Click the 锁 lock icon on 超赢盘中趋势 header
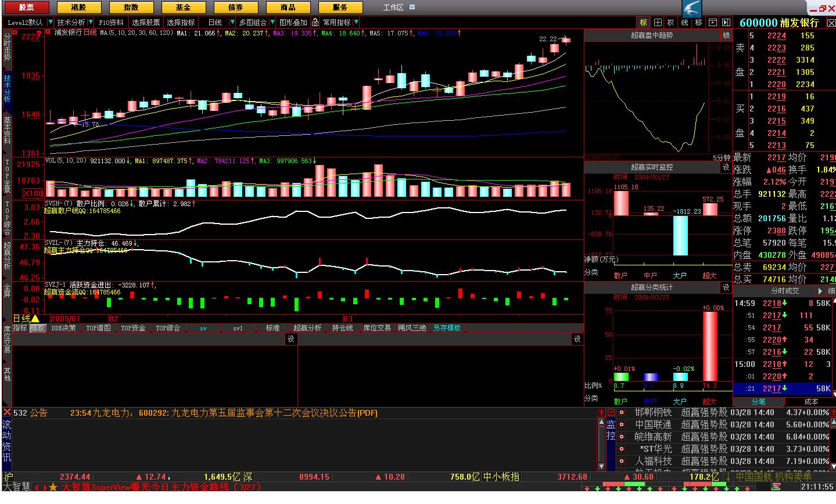Image resolution: width=836 pixels, height=504 pixels. coord(726,35)
